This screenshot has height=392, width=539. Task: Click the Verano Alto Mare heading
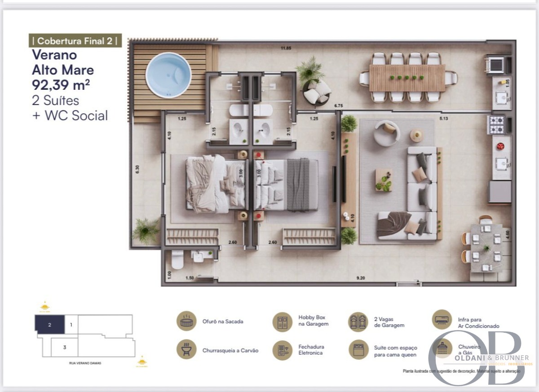tap(63, 62)
